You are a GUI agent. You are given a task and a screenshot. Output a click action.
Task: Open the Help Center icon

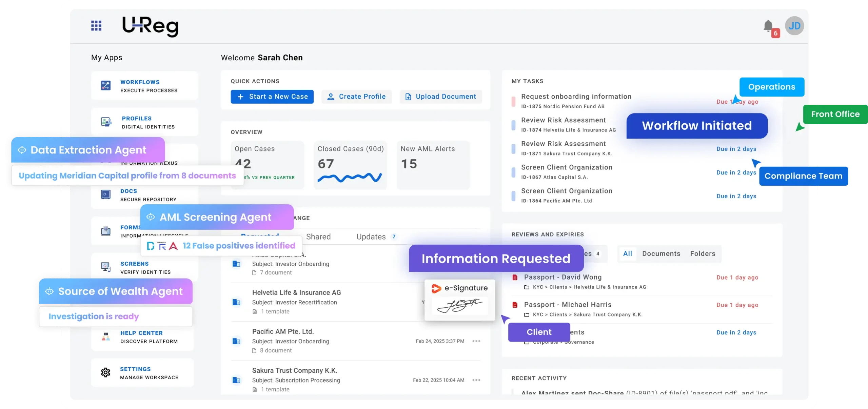coord(106,336)
